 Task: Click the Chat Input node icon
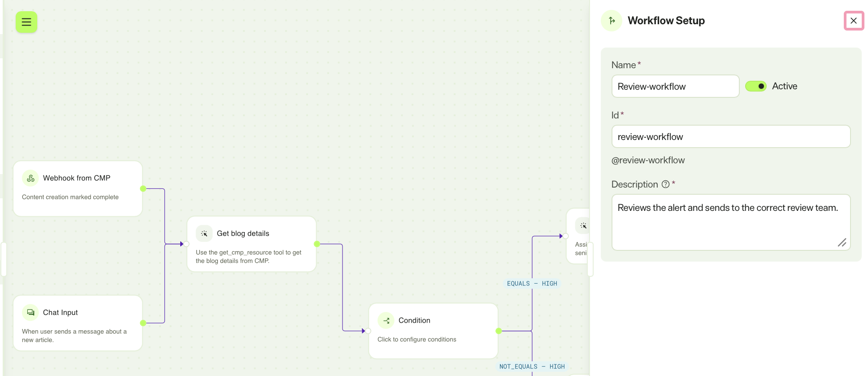(x=30, y=312)
